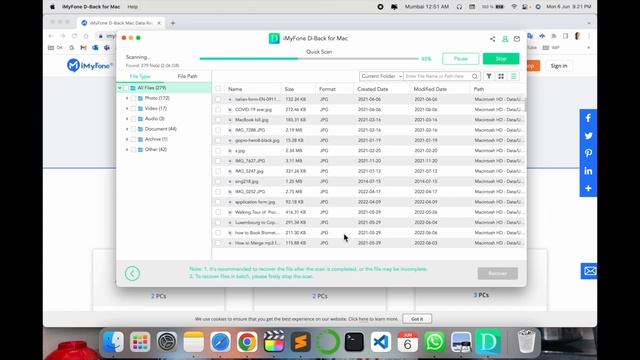
Task: Open Visual Studio Code in Dock
Action: (381, 341)
